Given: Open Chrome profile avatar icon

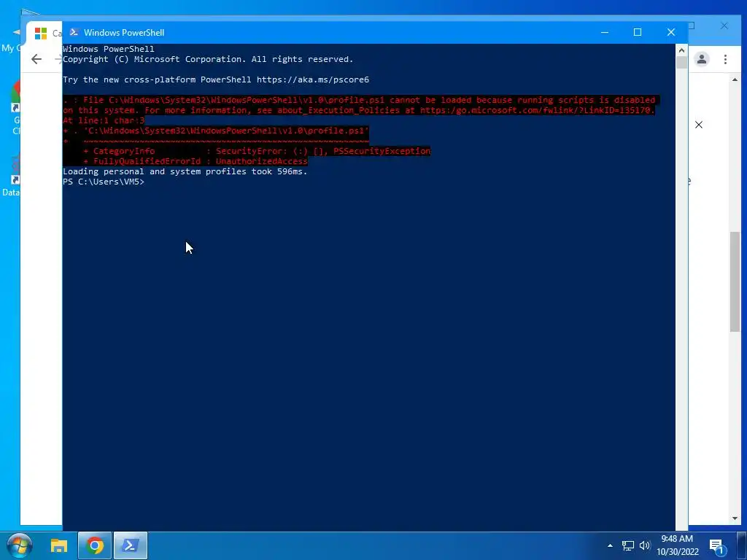Looking at the screenshot, I should (x=701, y=59).
